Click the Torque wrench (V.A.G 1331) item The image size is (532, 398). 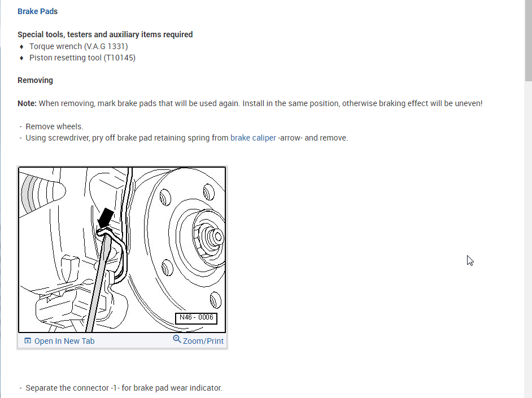pos(79,46)
